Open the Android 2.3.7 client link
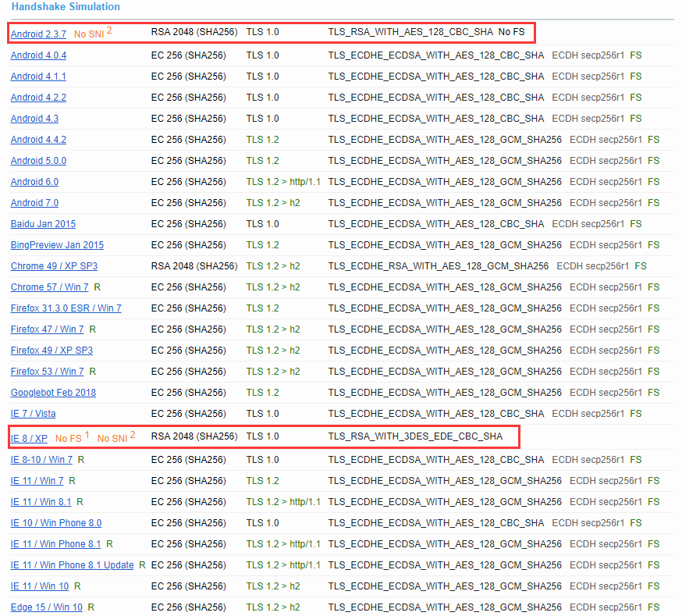 click(39, 34)
